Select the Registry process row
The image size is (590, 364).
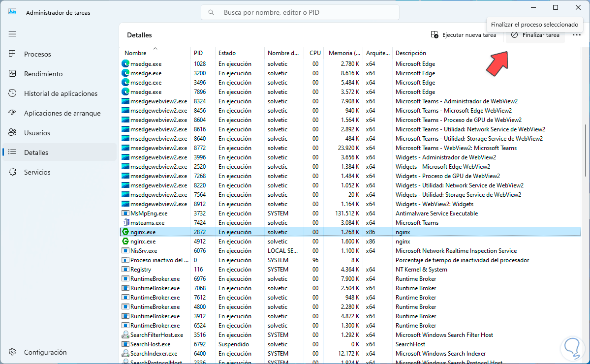350,269
